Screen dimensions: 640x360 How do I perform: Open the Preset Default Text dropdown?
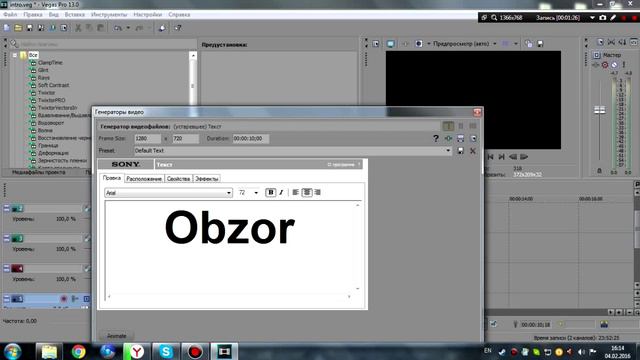(448, 151)
